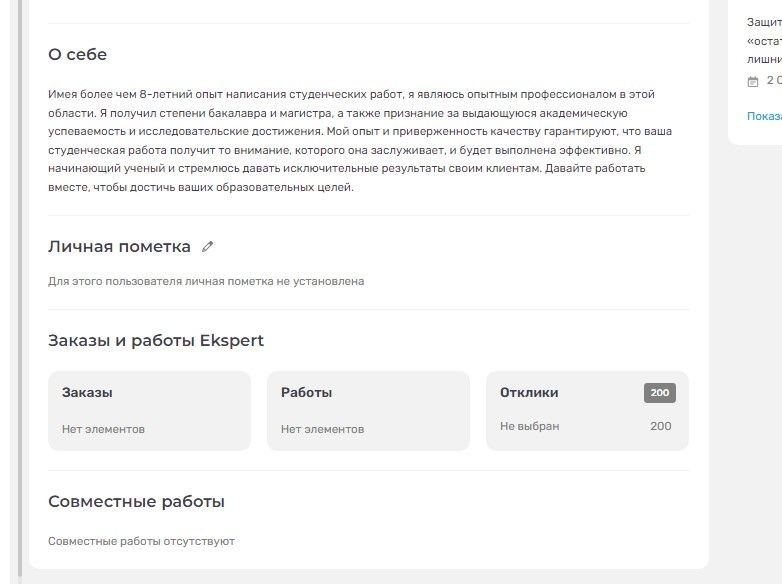Click the Совместные работы отсутствуют text
The width and height of the screenshot is (782, 584).
pyautogui.click(x=141, y=541)
